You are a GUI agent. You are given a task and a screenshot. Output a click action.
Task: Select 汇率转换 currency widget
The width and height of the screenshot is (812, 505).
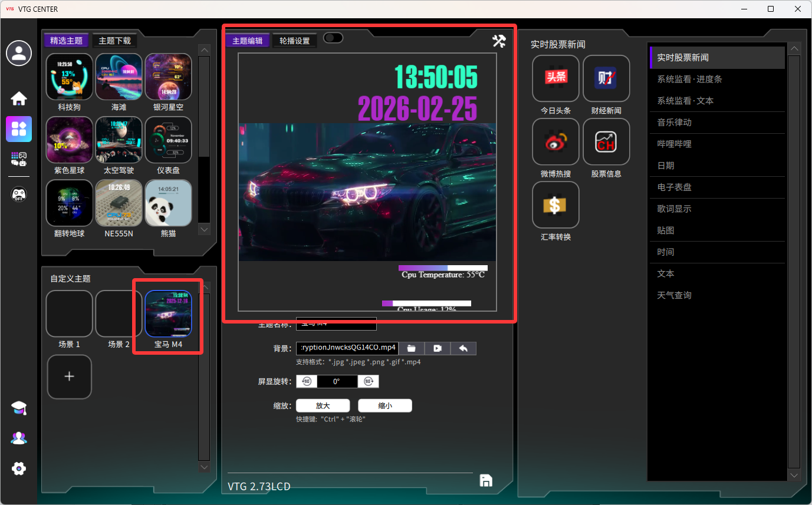pyautogui.click(x=555, y=205)
